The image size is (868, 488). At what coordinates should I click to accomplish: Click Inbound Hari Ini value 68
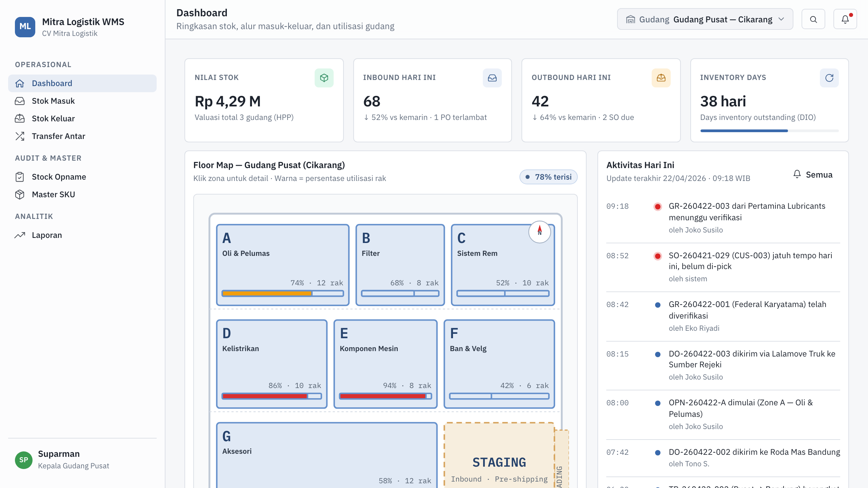click(372, 101)
